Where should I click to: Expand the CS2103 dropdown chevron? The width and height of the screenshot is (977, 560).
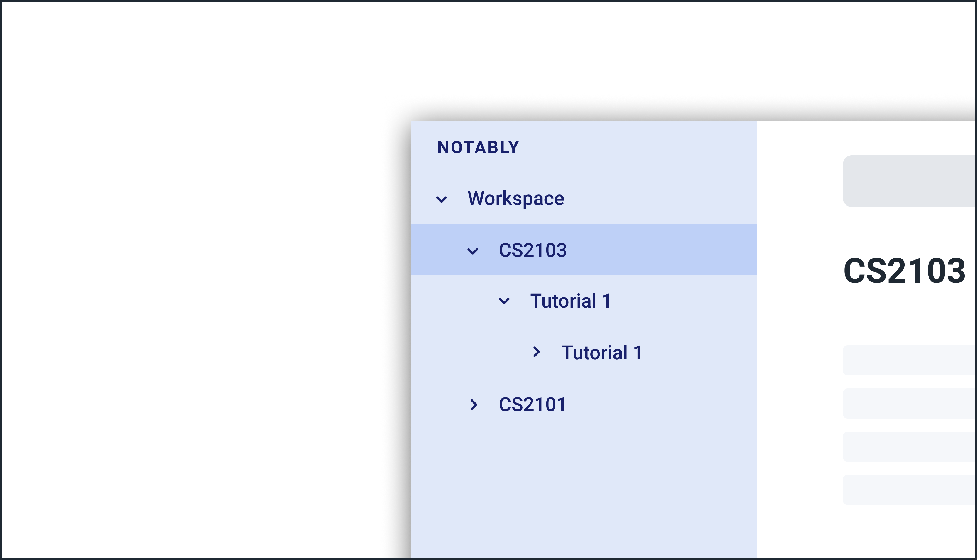[474, 250]
